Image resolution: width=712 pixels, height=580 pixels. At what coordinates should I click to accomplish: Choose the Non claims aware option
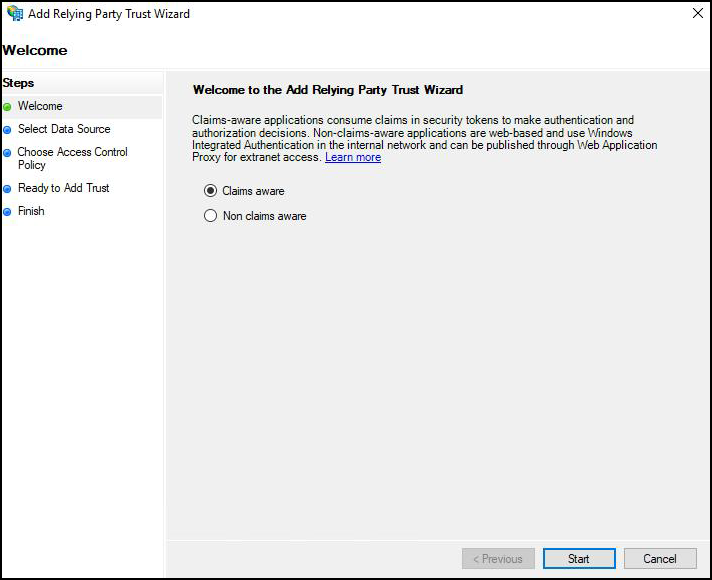[210, 216]
